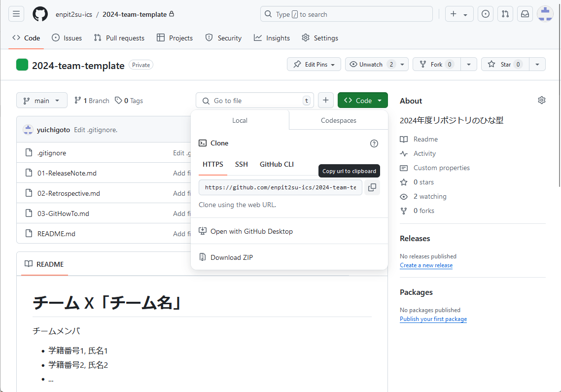Image resolution: width=561 pixels, height=392 pixels.
Task: Open the hamburger navigation menu
Action: 16,14
